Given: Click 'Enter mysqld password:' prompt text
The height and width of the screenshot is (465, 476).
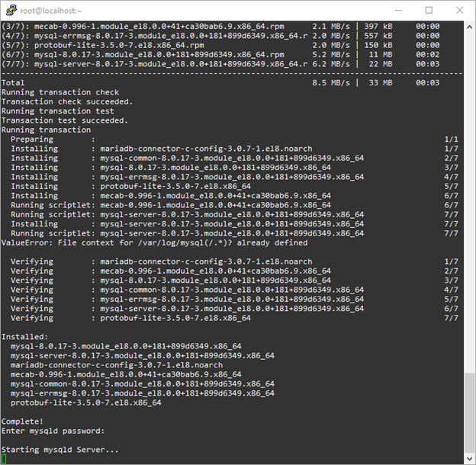Looking at the screenshot, I should click(53, 431).
